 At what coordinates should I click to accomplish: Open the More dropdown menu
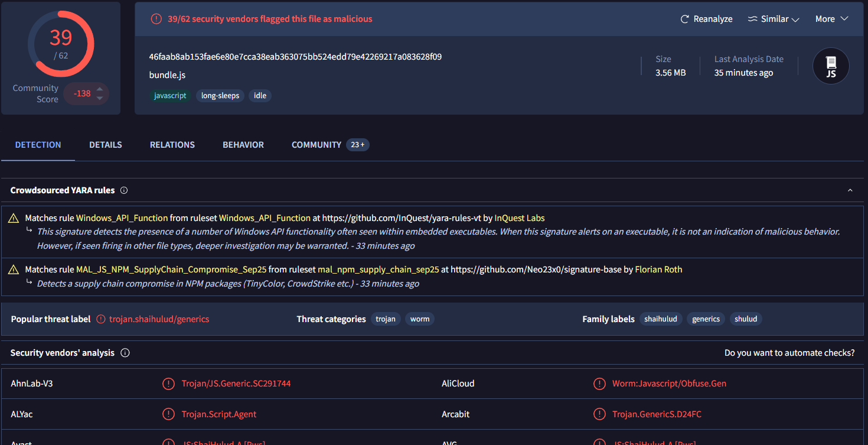831,19
